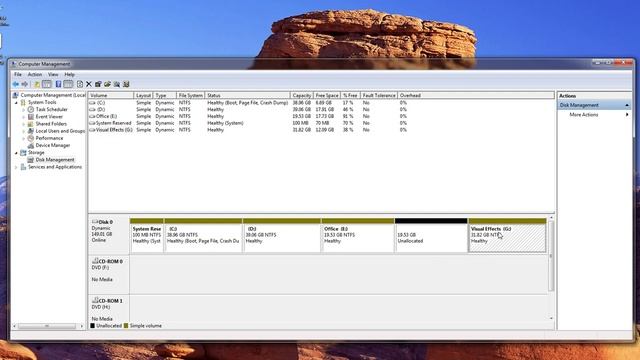Click the Computer Management (Local) root icon
640x360 pixels.
pyautogui.click(x=16, y=95)
